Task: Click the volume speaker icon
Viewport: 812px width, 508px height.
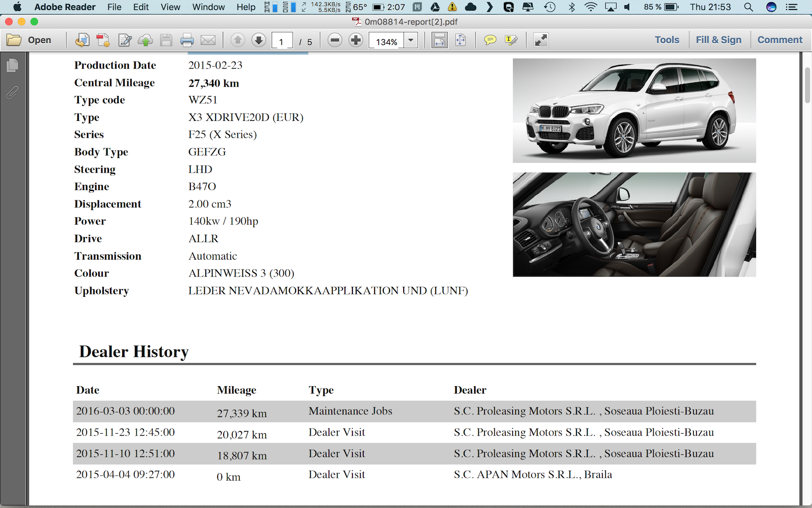Action: pos(627,7)
